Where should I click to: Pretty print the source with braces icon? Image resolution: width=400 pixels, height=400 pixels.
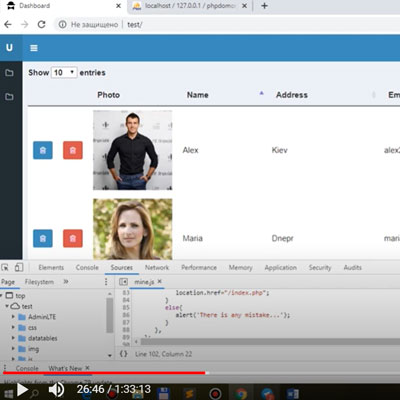[x=123, y=354]
